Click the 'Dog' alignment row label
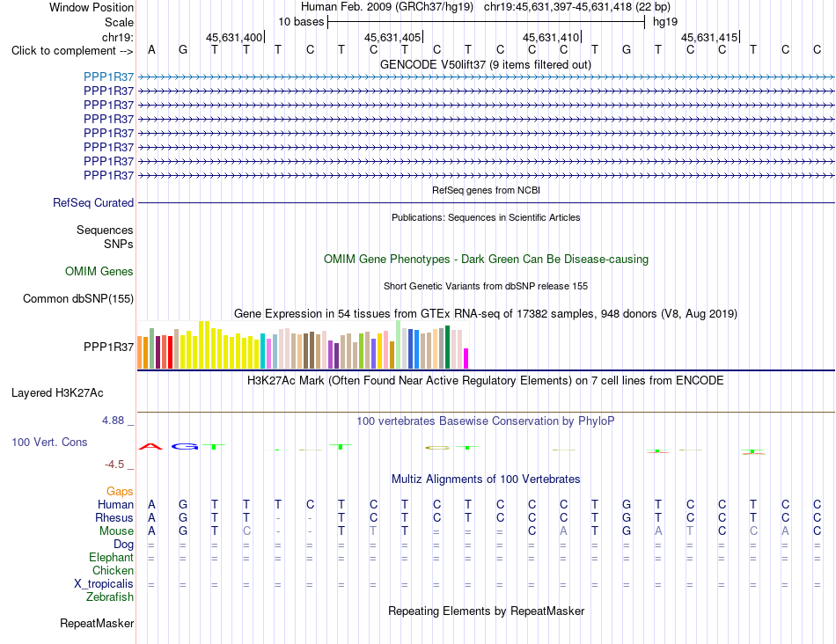This screenshot has height=644, width=836. click(x=124, y=545)
